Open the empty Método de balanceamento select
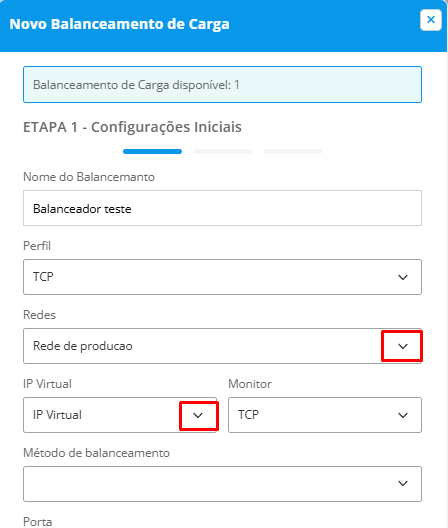Screen dimensions: 448x528 tap(222, 484)
